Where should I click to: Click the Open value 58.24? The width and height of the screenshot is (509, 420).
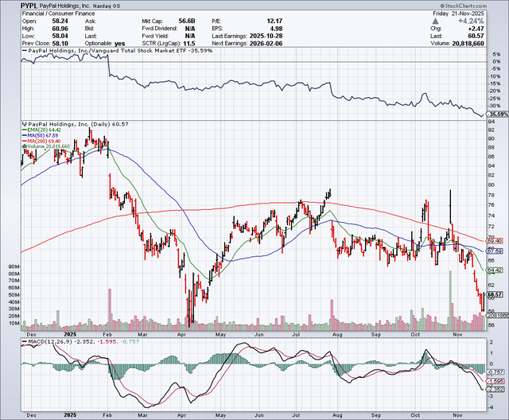point(60,21)
